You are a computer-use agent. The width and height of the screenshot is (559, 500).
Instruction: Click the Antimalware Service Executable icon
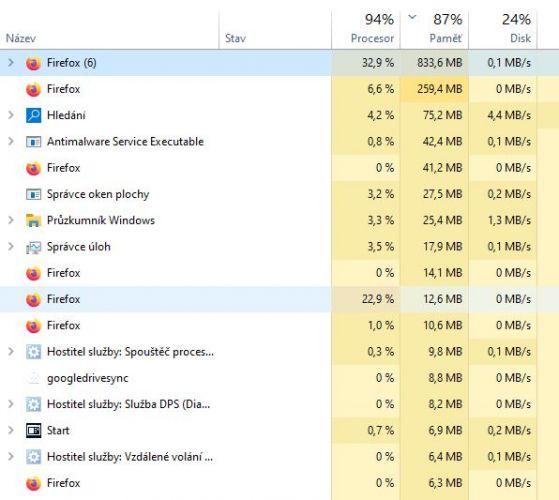(33, 142)
